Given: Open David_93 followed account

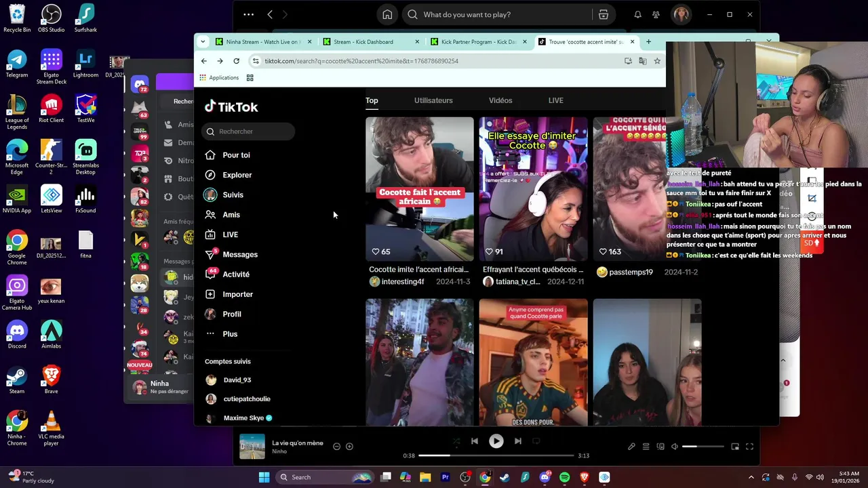Looking at the screenshot, I should click(x=237, y=380).
